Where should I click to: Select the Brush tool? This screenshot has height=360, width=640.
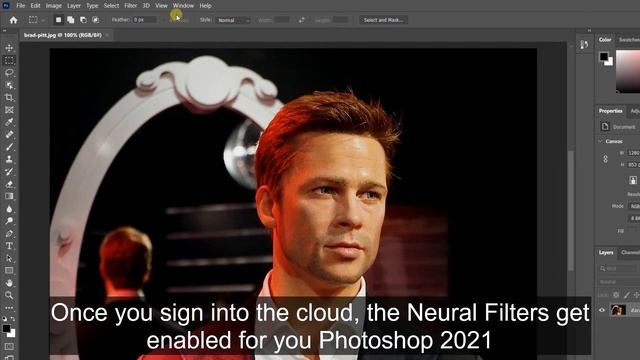click(9, 147)
